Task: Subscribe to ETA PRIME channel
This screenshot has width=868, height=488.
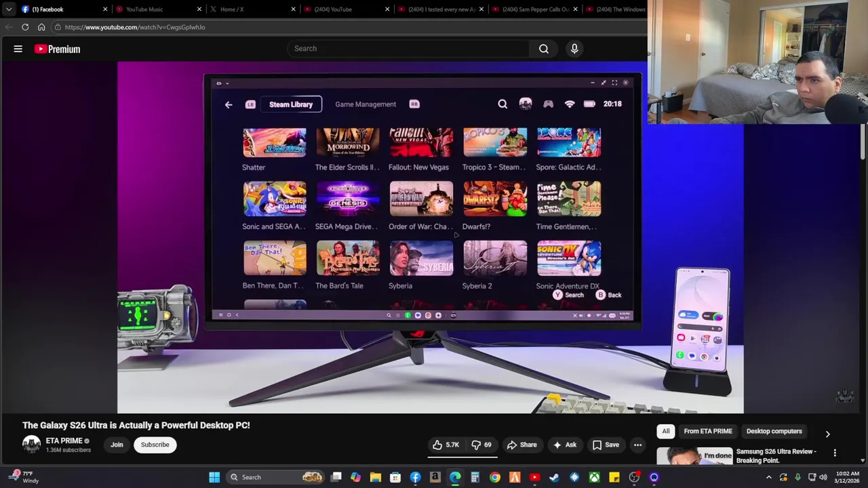Action: 155,445
